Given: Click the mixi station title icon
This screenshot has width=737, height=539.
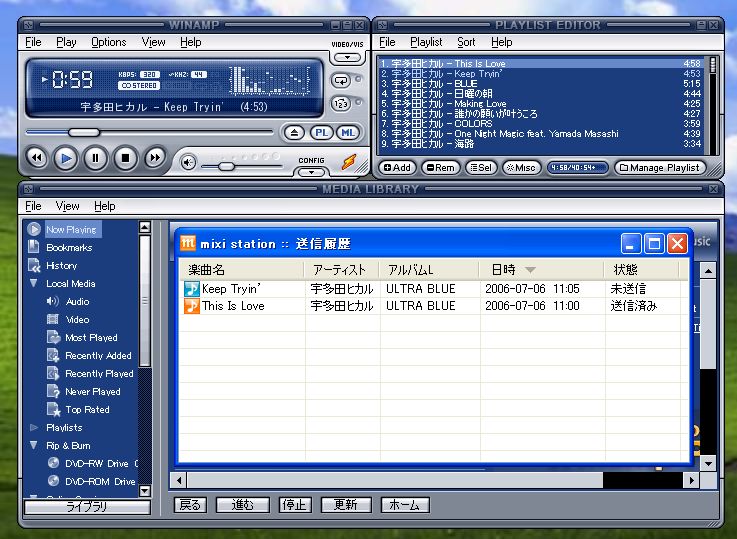Looking at the screenshot, I should click(x=188, y=243).
